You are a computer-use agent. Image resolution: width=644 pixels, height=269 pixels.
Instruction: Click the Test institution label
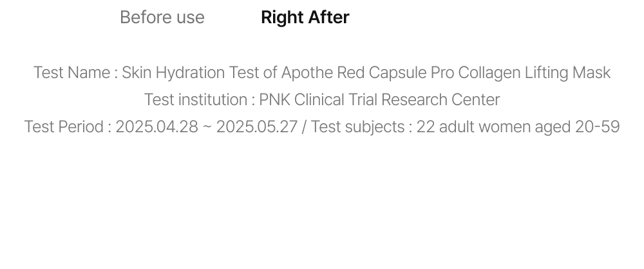[x=196, y=100]
